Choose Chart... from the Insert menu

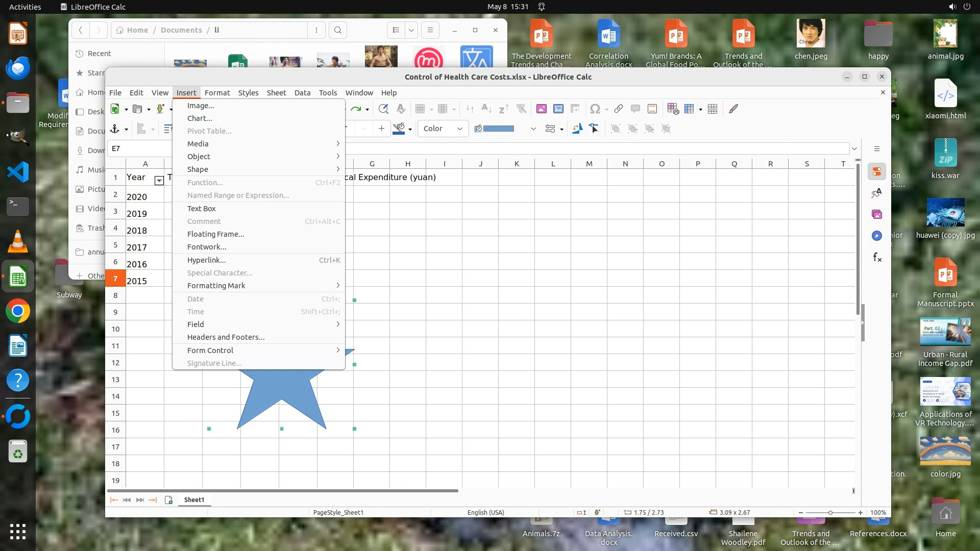pos(200,118)
